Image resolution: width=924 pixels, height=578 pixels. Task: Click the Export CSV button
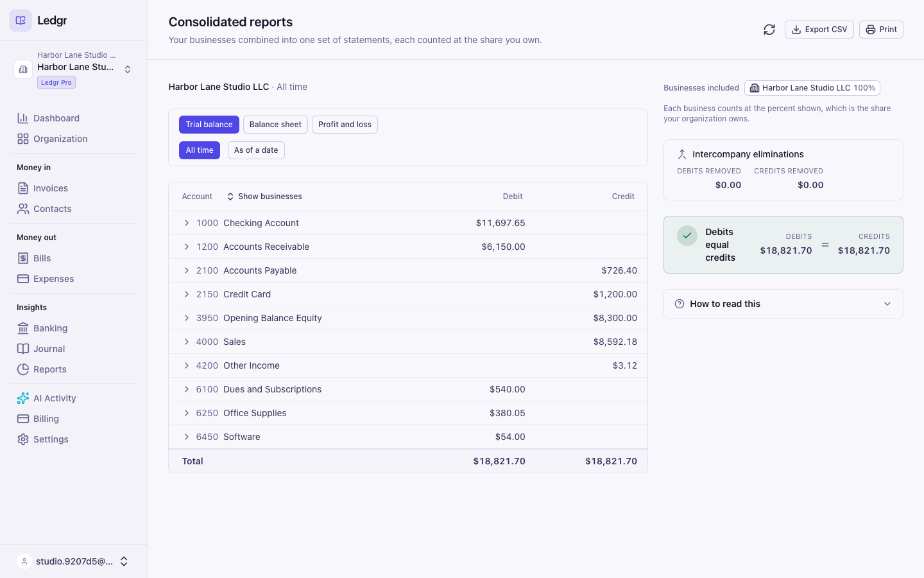click(x=819, y=30)
